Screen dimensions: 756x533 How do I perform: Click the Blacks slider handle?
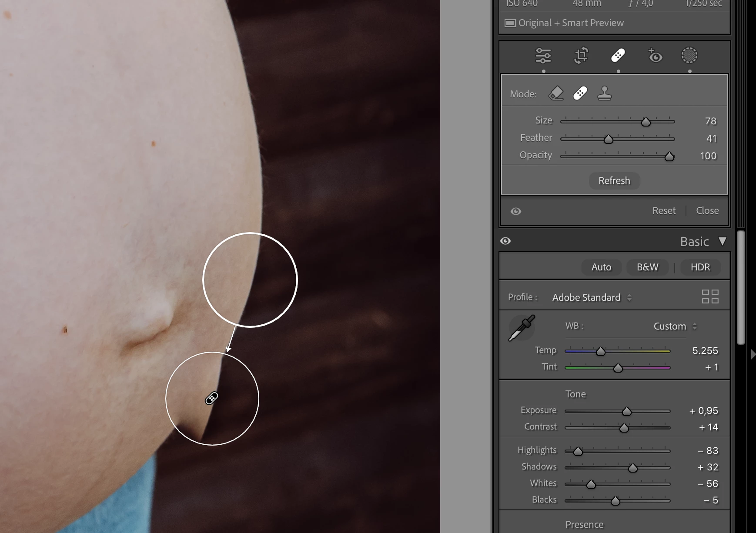(x=615, y=501)
